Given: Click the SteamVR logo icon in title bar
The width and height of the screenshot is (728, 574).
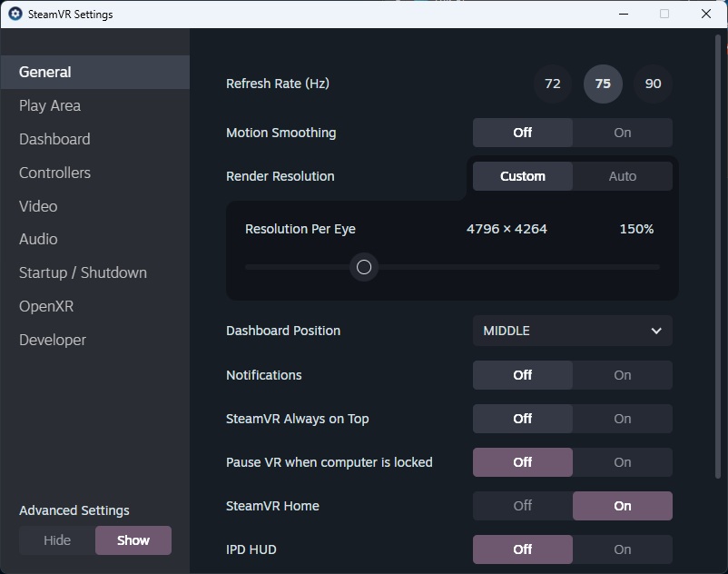Looking at the screenshot, I should coord(15,14).
